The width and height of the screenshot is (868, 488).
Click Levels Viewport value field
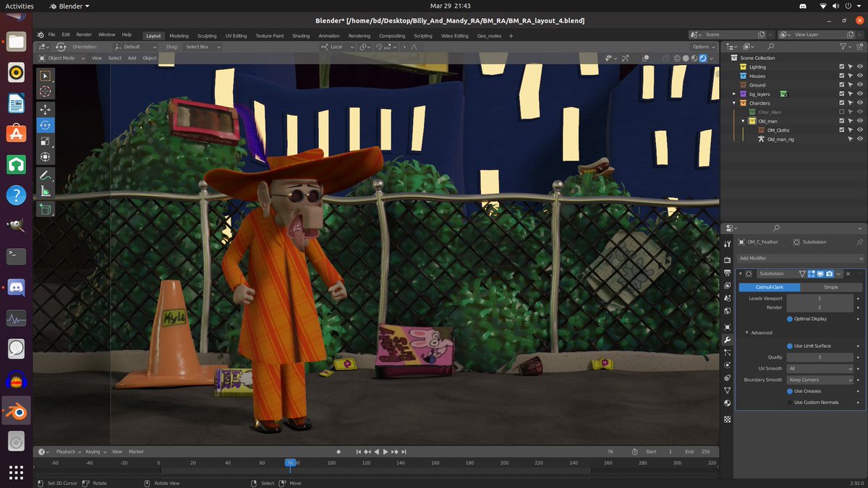tap(820, 299)
